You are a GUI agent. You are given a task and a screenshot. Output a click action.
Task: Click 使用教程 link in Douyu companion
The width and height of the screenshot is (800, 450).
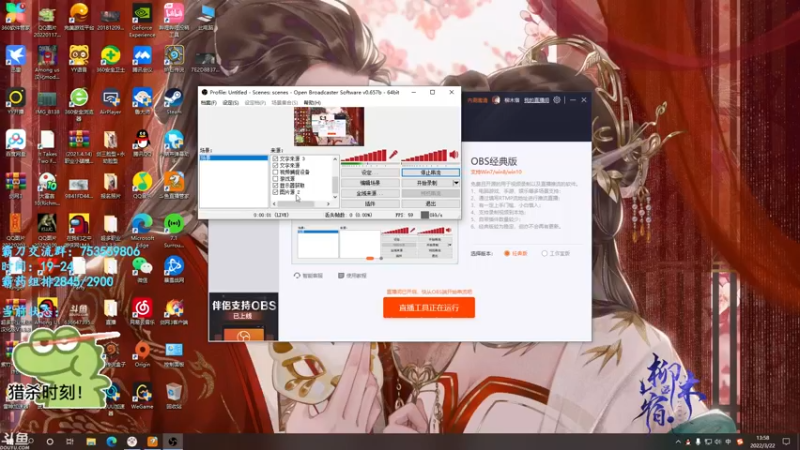coord(352,276)
